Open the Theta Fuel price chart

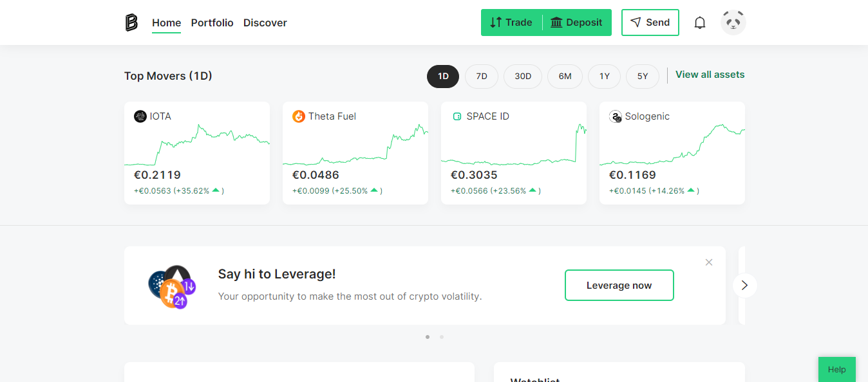pos(355,145)
